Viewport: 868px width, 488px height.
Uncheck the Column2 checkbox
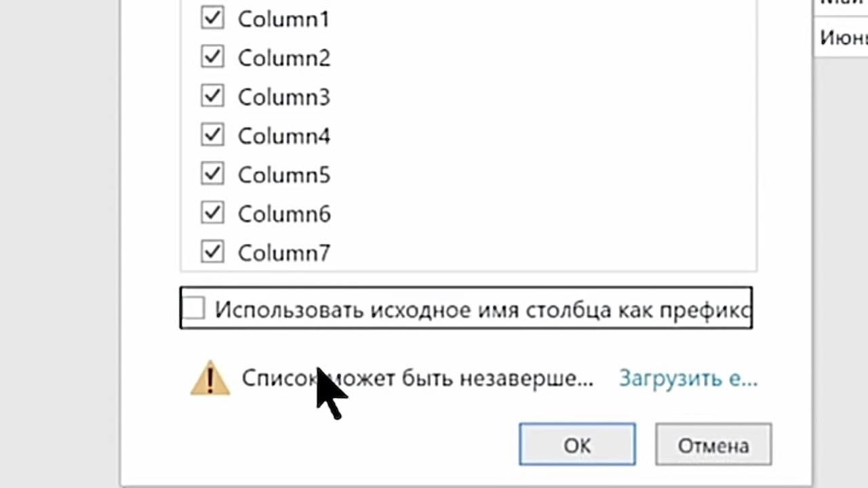(x=212, y=57)
